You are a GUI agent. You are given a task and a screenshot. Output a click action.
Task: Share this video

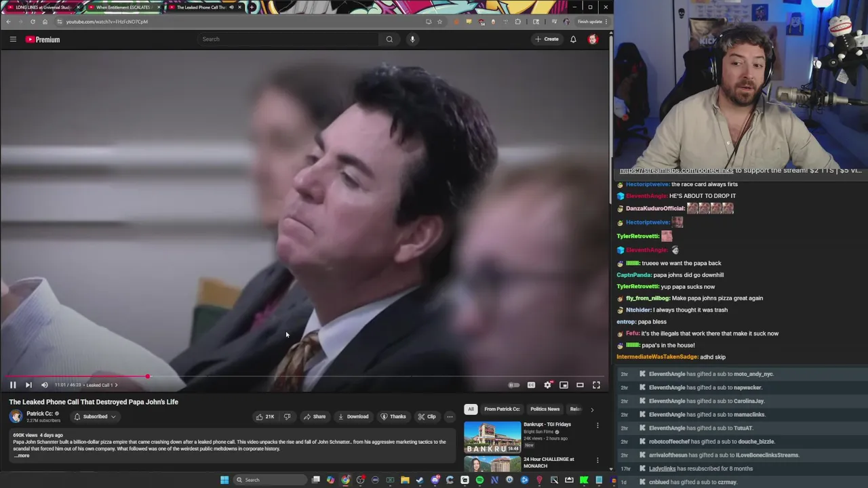click(x=315, y=417)
